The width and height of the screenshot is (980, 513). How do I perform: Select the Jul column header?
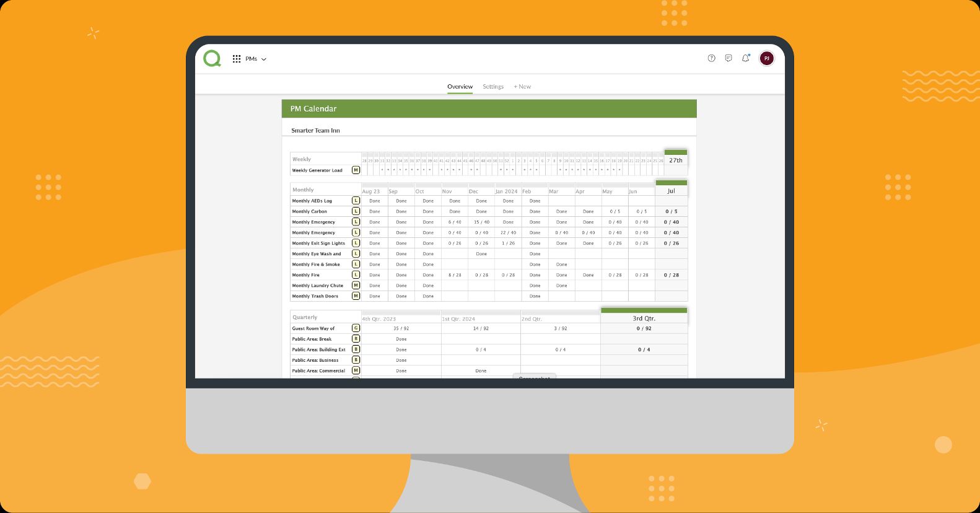click(671, 191)
